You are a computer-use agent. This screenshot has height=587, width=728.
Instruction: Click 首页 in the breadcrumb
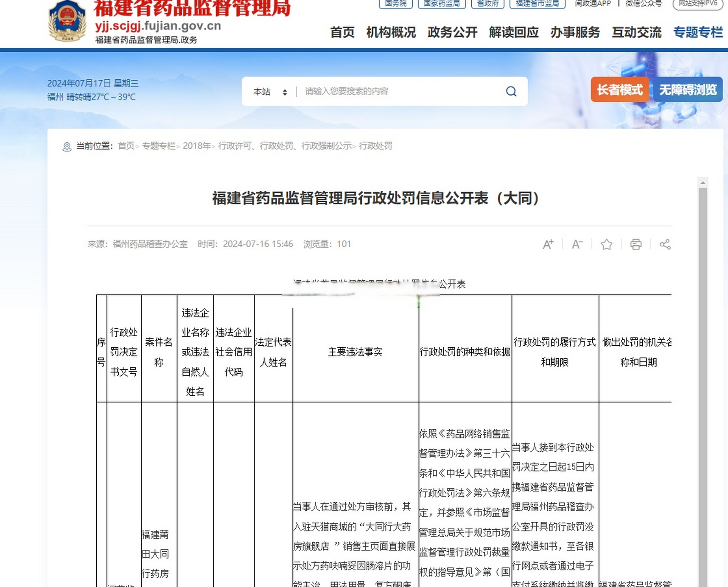coord(126,146)
